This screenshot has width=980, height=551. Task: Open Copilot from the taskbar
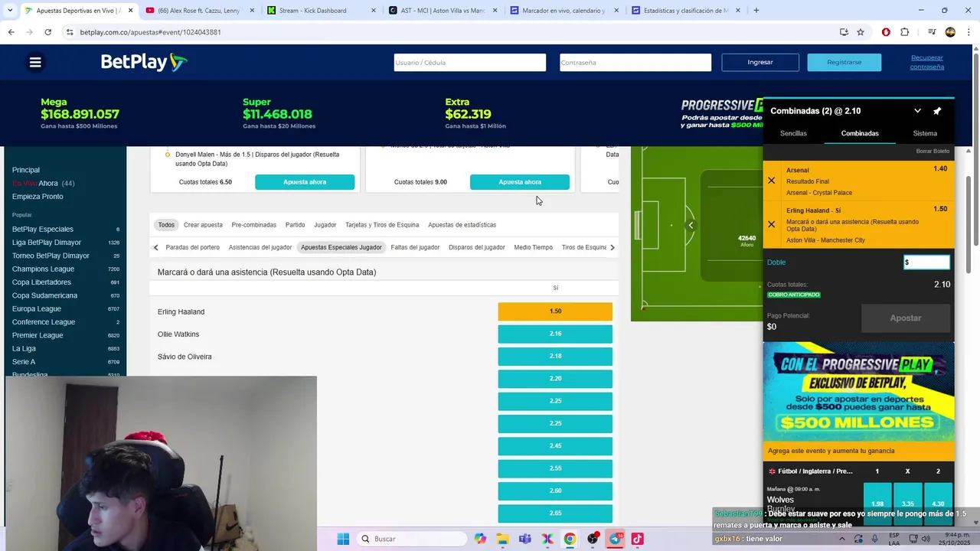480,539
